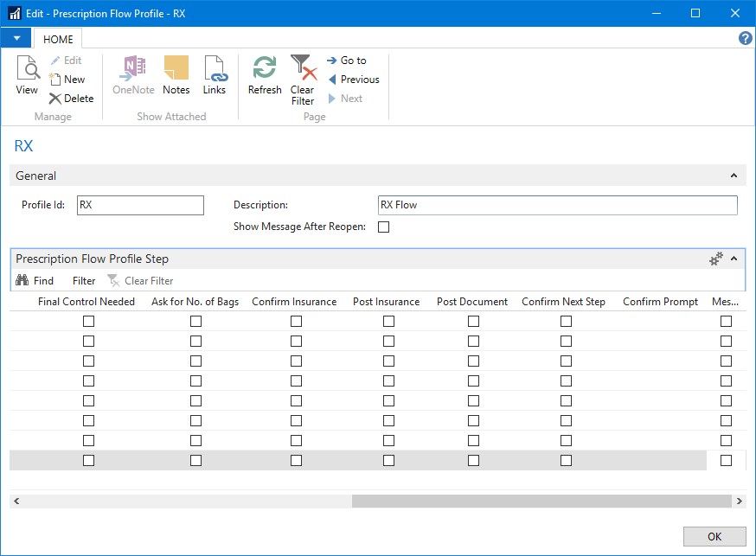The image size is (756, 556).
Task: Enable Show Message After Reopen checkbox
Action: (x=384, y=227)
